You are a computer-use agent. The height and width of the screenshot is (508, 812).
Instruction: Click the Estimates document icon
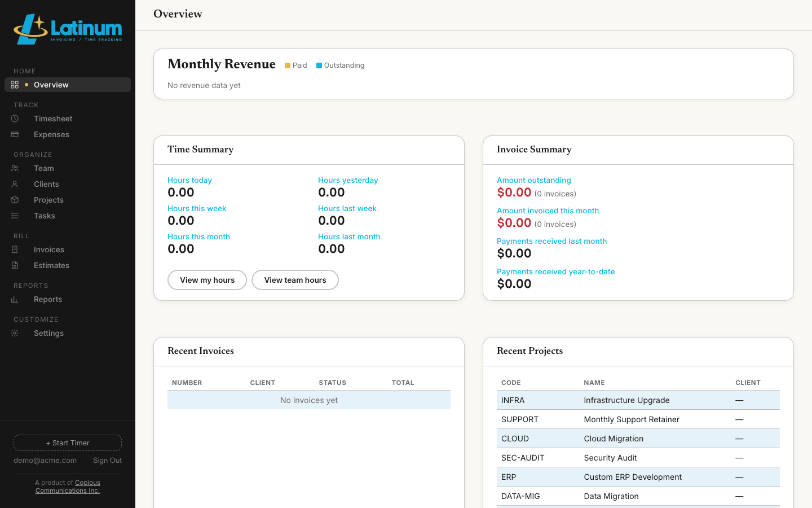[15, 265]
